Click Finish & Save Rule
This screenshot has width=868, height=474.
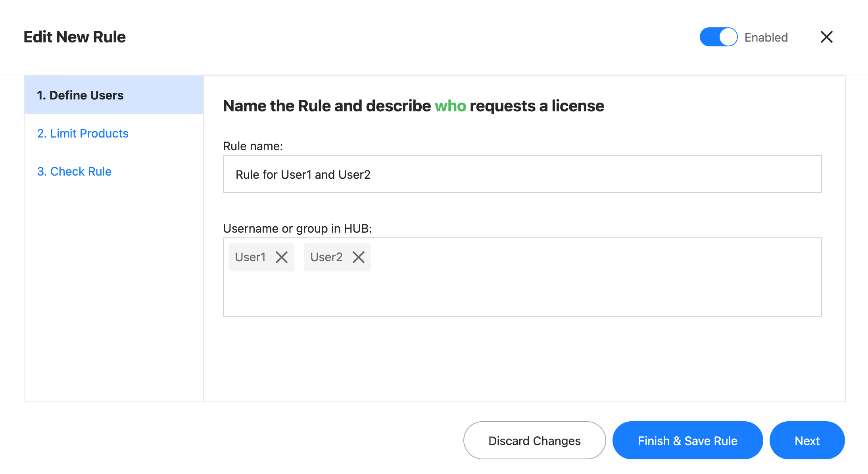[687, 440]
